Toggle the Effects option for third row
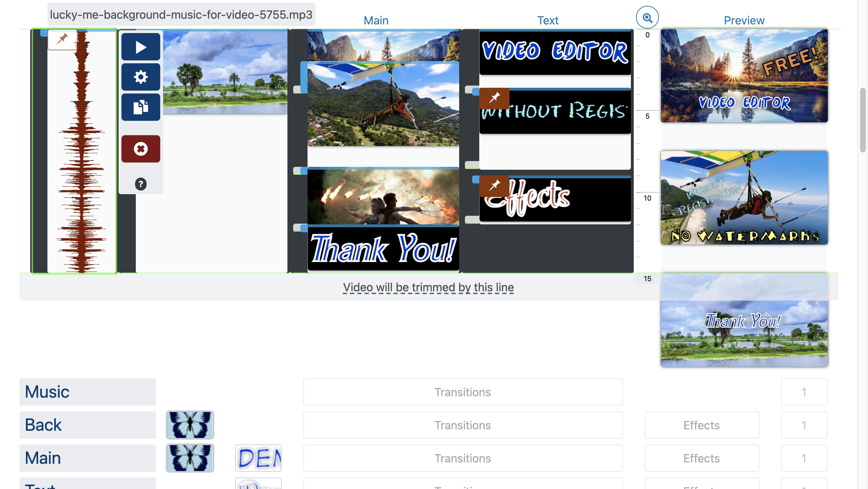 point(701,458)
